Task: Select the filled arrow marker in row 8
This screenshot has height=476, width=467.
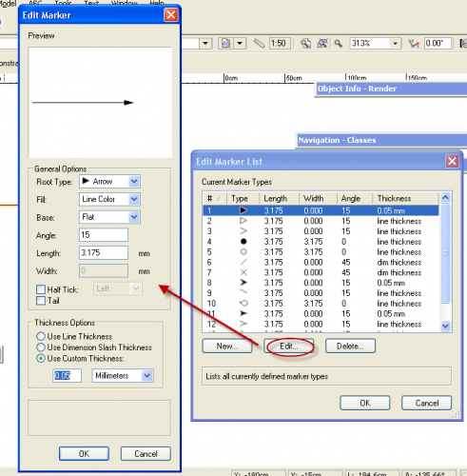Action: point(243,283)
